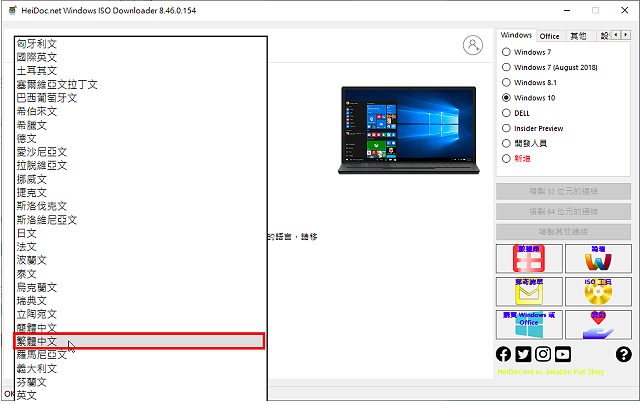Choose 德文 from the language list

point(141,139)
